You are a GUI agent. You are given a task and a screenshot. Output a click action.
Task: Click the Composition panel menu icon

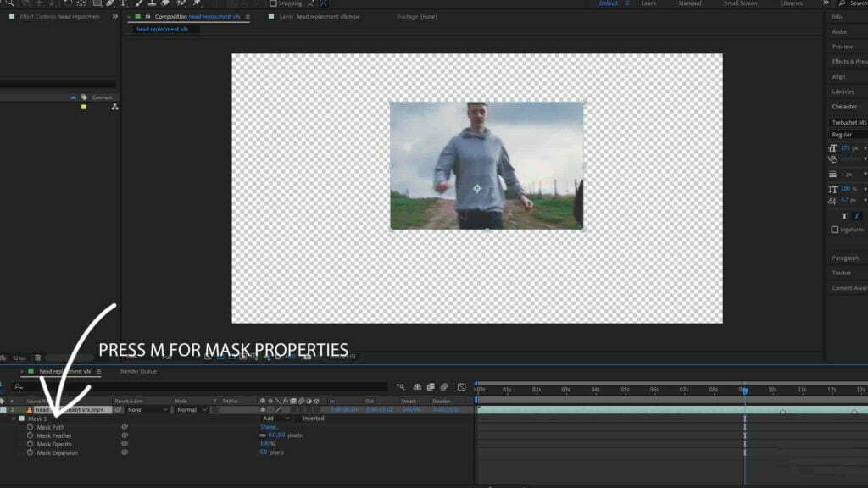[x=248, y=17]
